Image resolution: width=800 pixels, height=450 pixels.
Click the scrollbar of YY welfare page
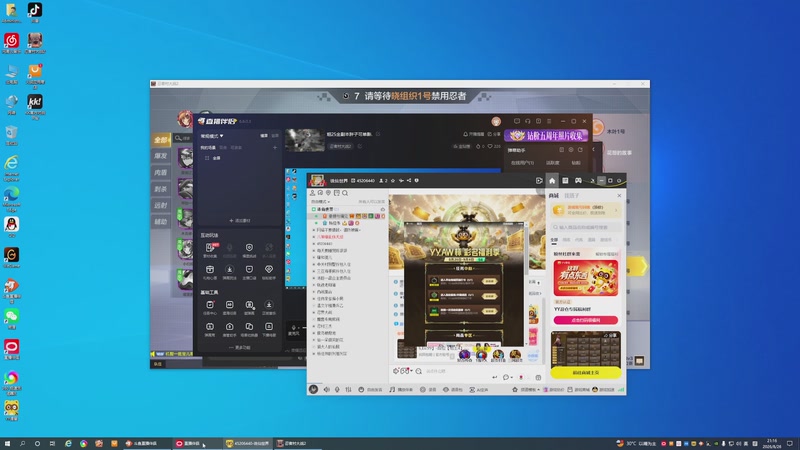click(526, 250)
